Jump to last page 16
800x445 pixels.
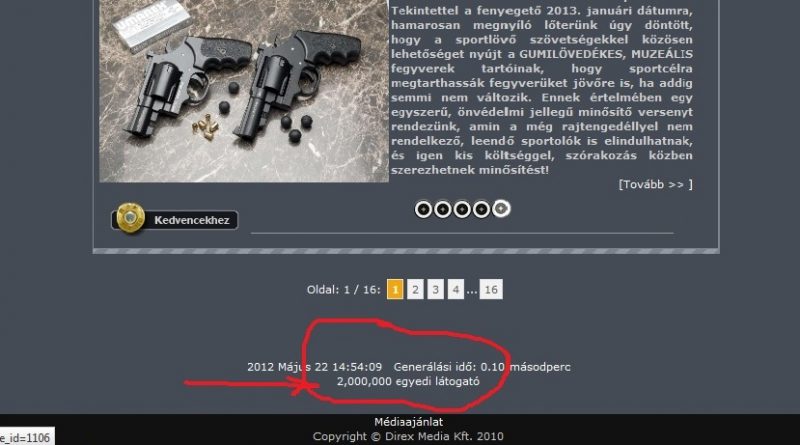(x=491, y=289)
